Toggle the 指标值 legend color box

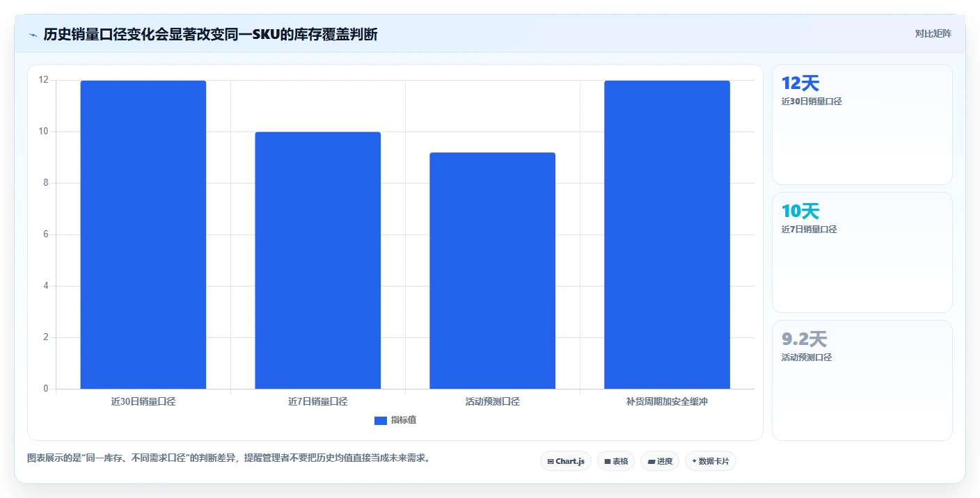(x=381, y=420)
